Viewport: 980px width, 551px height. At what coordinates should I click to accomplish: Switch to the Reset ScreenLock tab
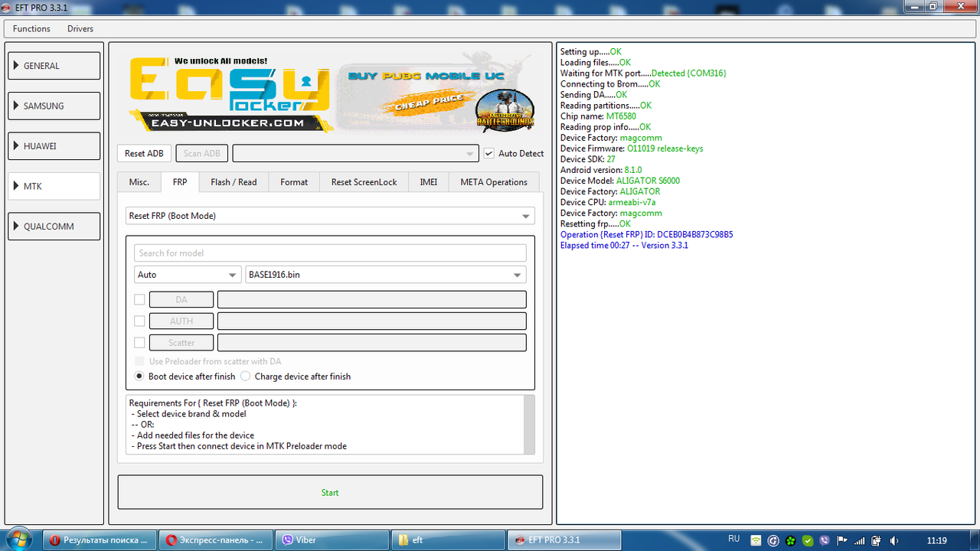pyautogui.click(x=364, y=182)
